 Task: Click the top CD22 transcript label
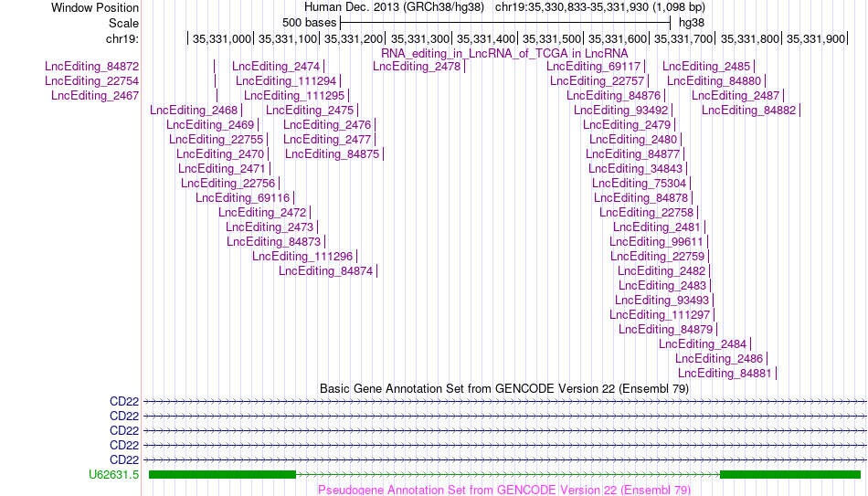(x=124, y=401)
